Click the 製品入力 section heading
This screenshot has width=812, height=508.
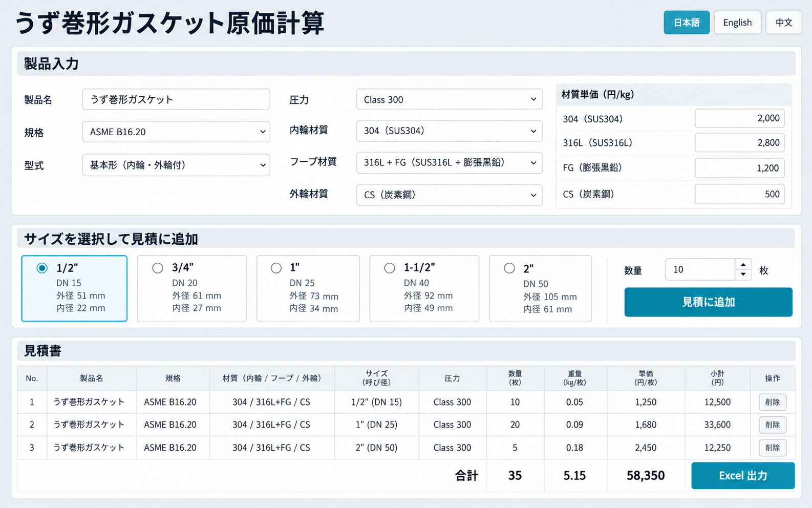(51, 64)
